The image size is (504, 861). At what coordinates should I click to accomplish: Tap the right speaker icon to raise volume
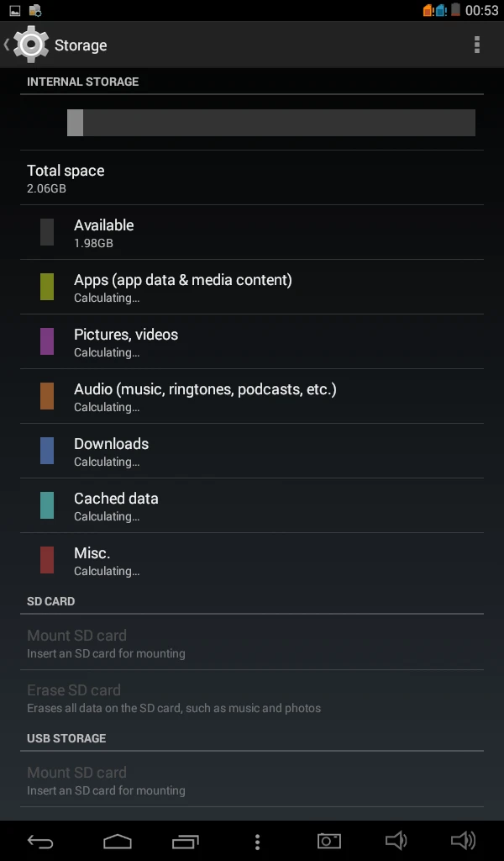pos(465,840)
